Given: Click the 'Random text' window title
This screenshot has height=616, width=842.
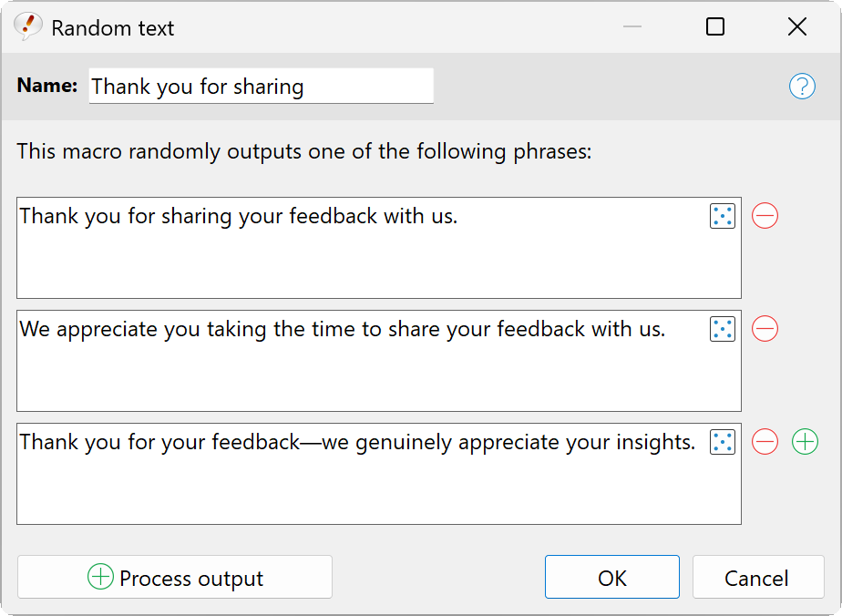Looking at the screenshot, I should 113,28.
